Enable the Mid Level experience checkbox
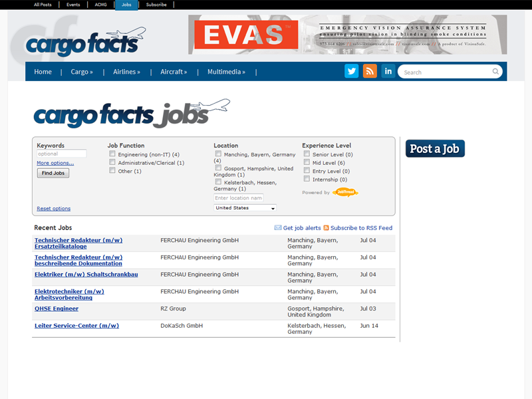Viewport: 532px width, 399px height. tap(307, 162)
